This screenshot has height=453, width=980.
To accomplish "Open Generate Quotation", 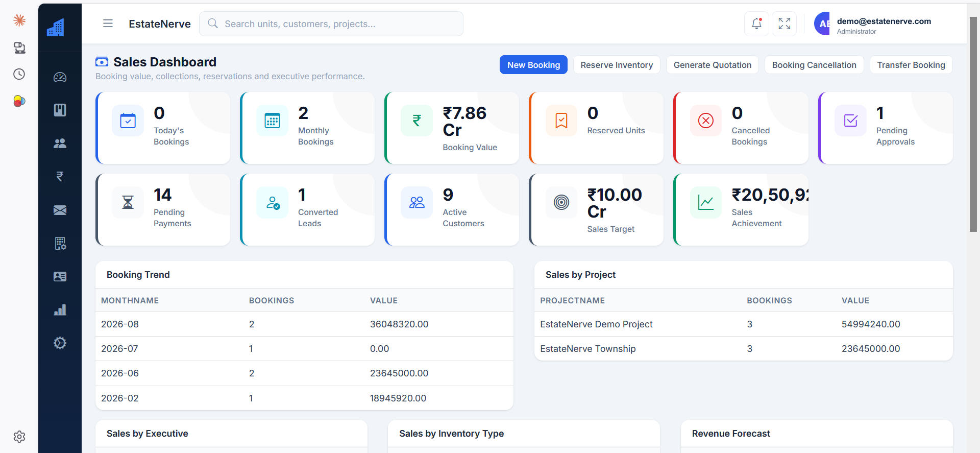I will [x=713, y=65].
